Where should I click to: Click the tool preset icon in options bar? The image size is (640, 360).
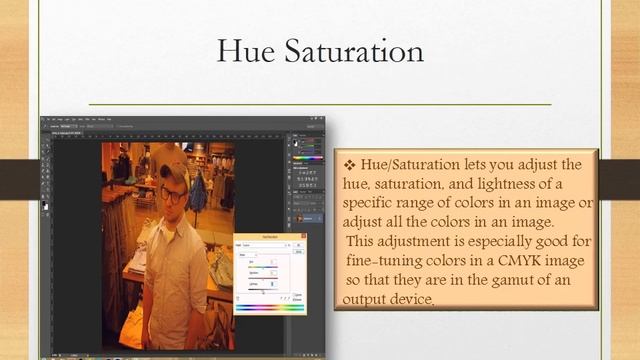pos(44,127)
